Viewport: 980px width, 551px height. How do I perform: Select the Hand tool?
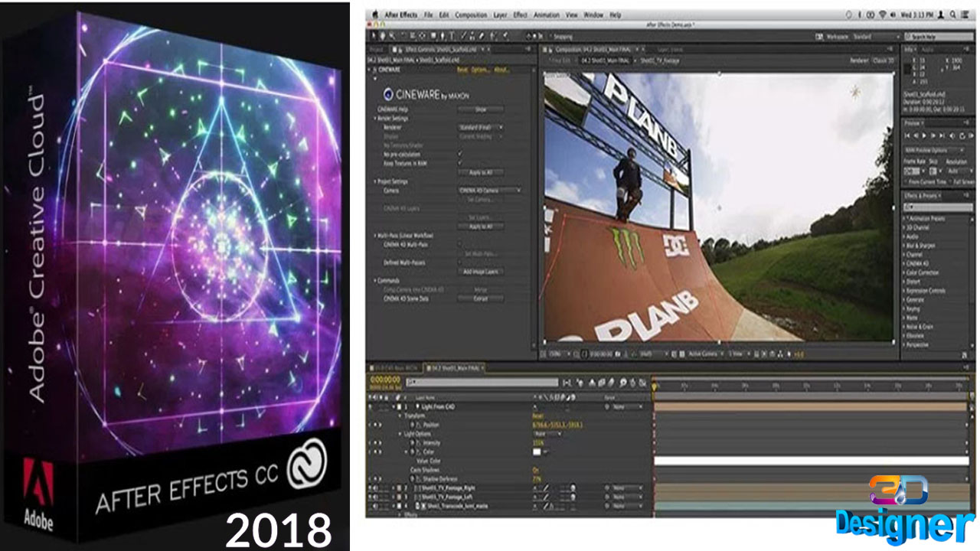click(382, 36)
